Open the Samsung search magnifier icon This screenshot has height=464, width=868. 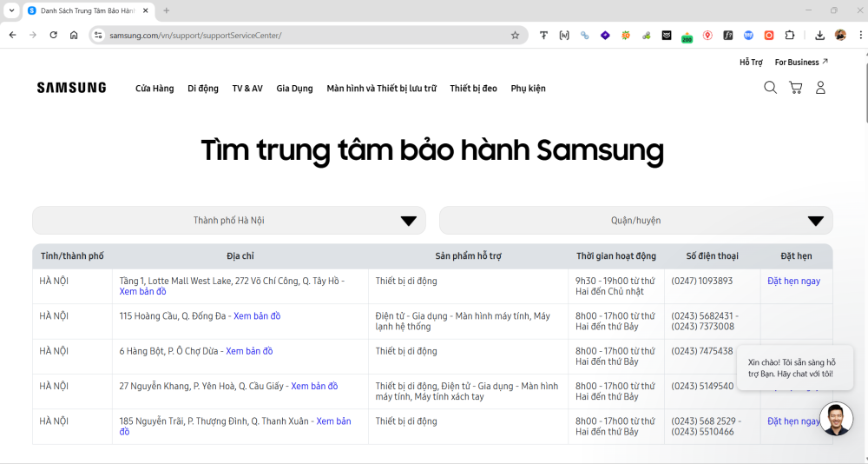coord(770,88)
